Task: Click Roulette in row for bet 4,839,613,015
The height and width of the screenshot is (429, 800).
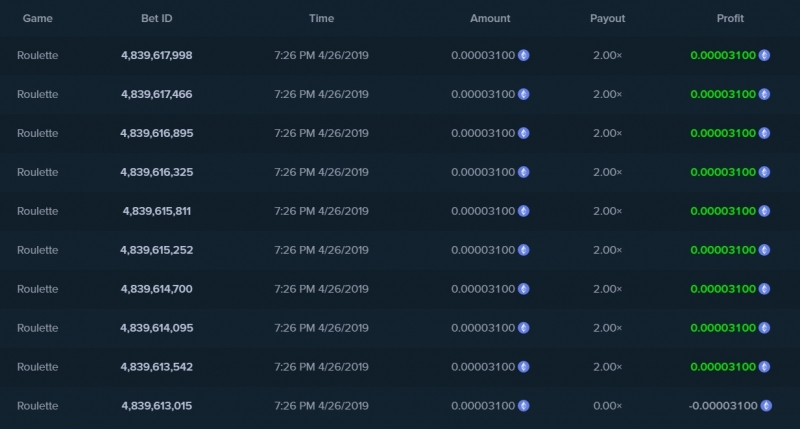Action: 37,406
